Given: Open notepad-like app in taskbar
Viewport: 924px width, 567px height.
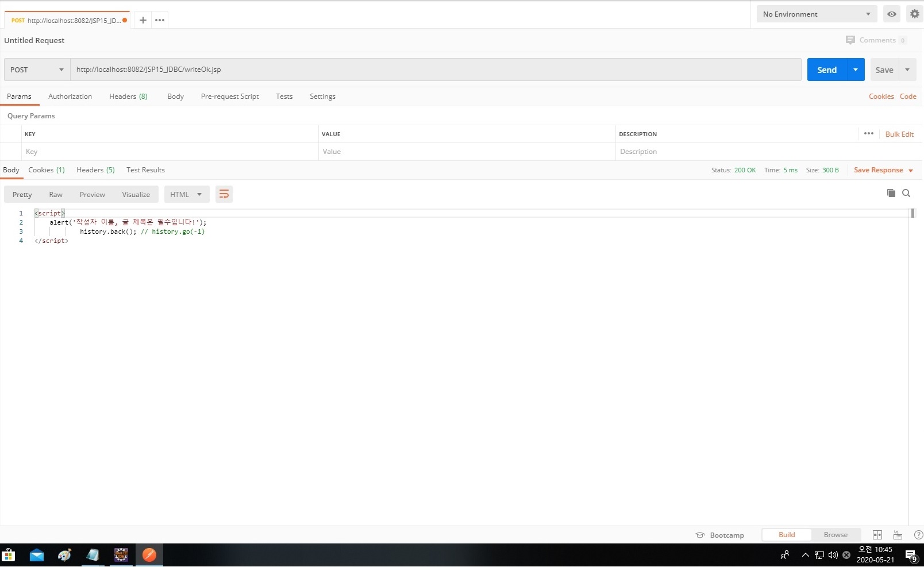Looking at the screenshot, I should [93, 555].
